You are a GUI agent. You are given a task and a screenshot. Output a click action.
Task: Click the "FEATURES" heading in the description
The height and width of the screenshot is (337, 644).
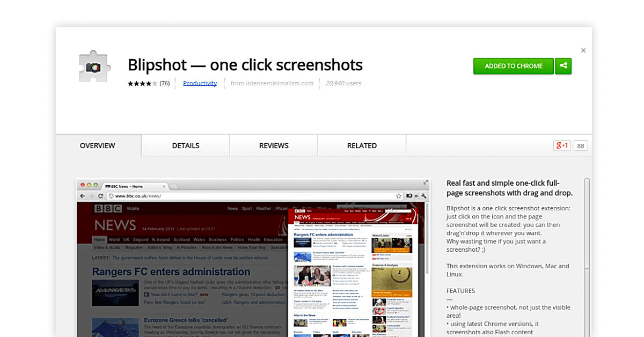[x=460, y=291]
